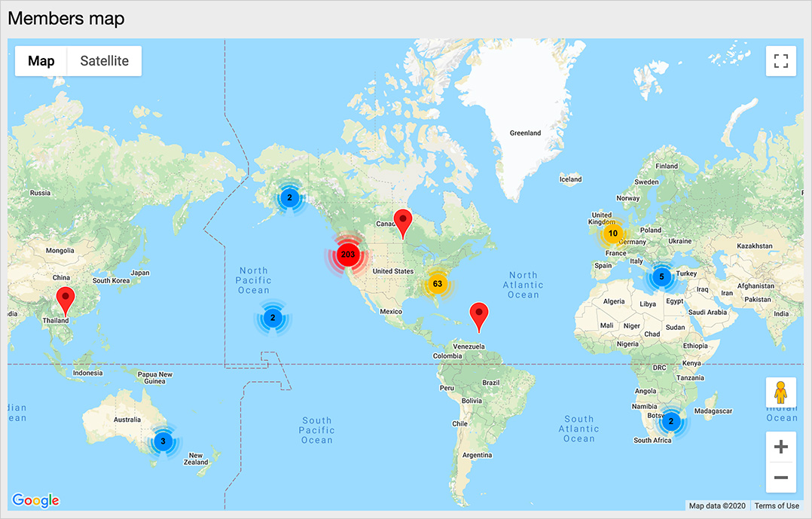Open the blue 2 cluster near South Africa
Image resolution: width=812 pixels, height=519 pixels.
(x=671, y=421)
